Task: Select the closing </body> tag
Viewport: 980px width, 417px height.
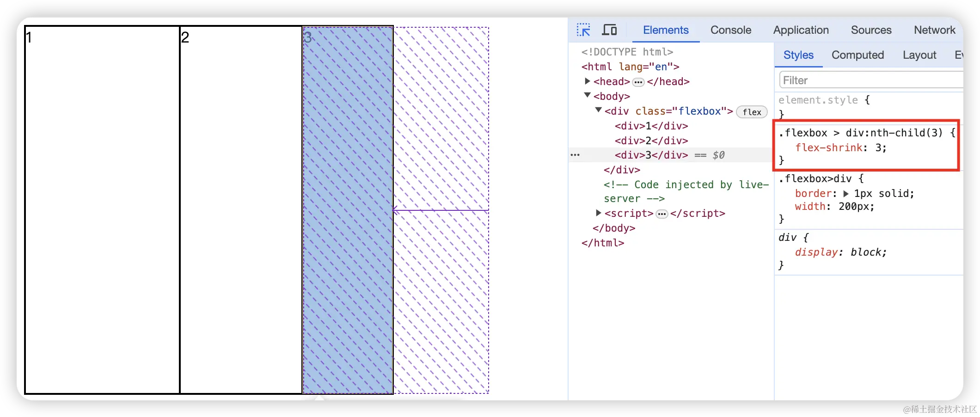Action: coord(614,228)
